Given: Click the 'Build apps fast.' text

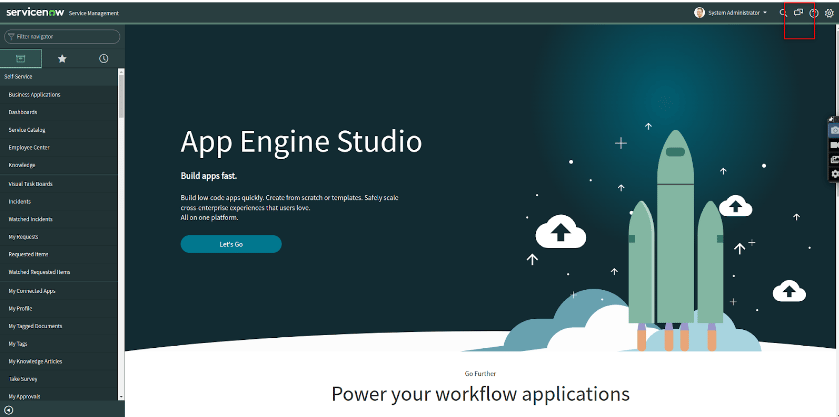Looking at the screenshot, I should click(209, 176).
